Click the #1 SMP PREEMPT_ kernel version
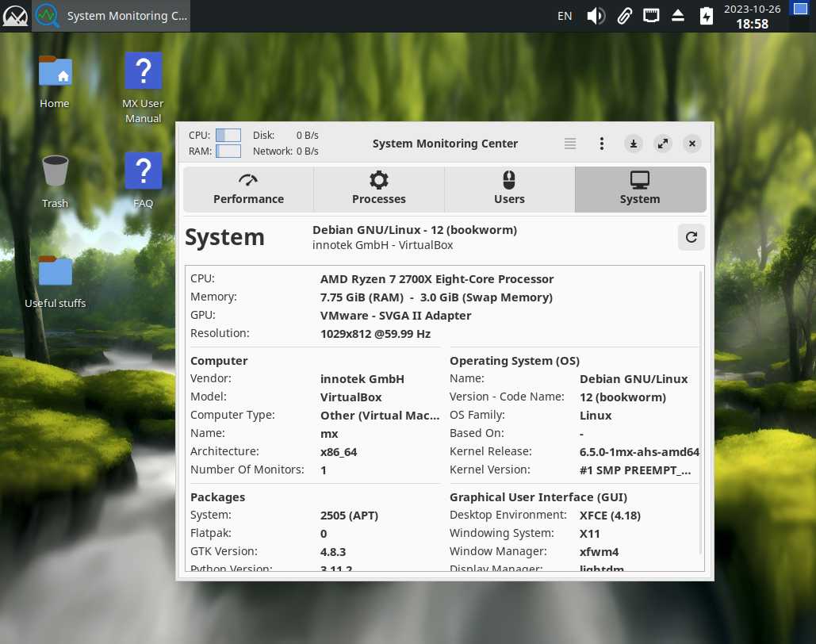Viewport: 816px width, 644px height. [635, 470]
